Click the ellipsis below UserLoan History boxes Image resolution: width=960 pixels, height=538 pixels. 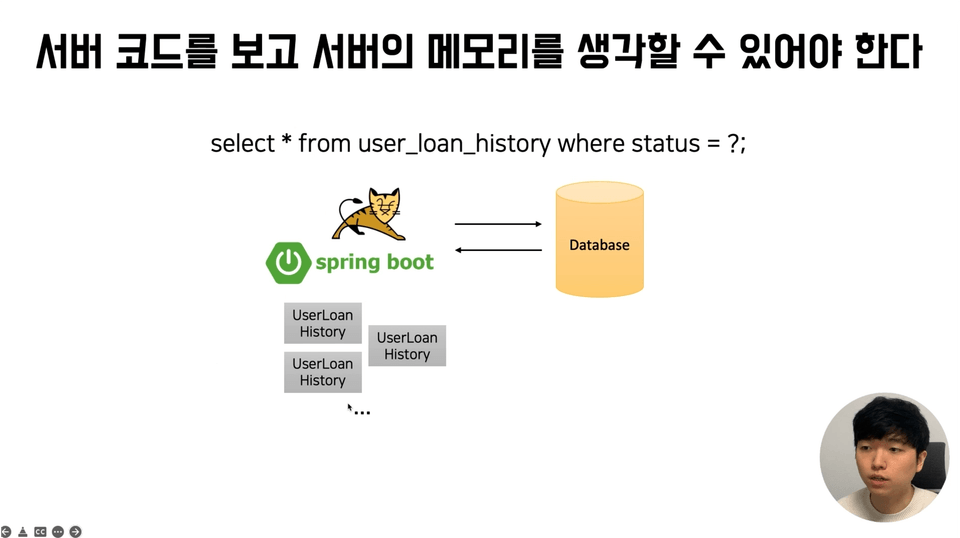(x=362, y=413)
